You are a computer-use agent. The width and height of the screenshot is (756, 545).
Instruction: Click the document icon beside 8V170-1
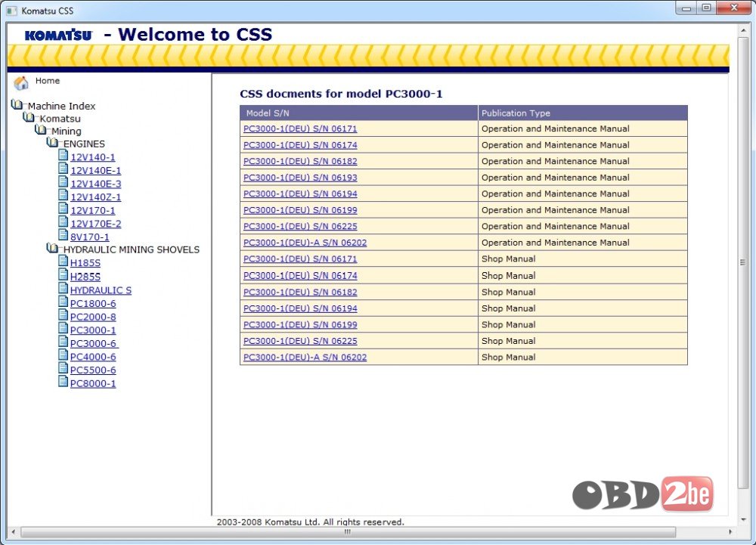pyautogui.click(x=64, y=235)
